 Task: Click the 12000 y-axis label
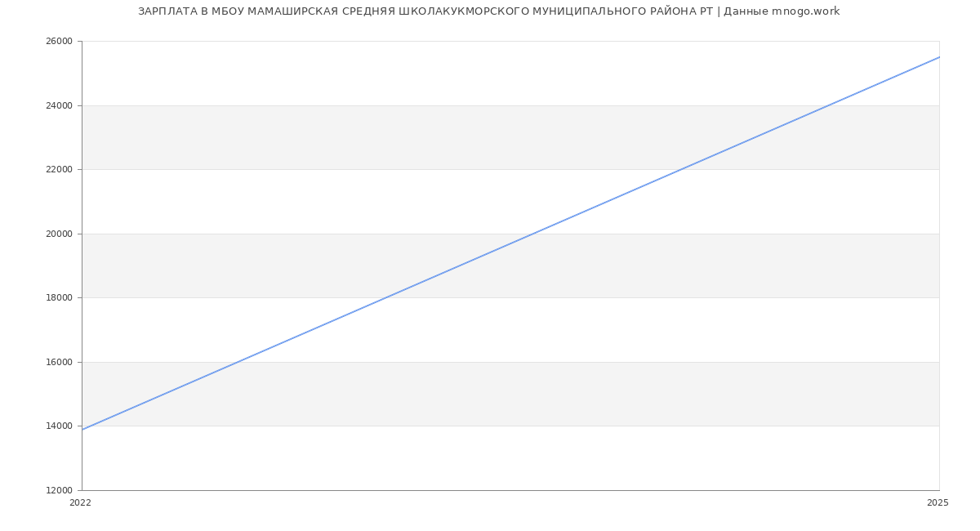pyautogui.click(x=59, y=490)
